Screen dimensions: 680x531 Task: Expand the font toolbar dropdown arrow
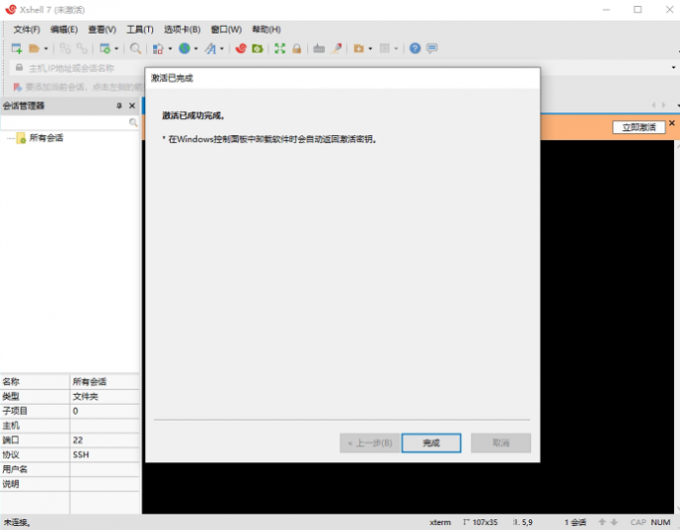[x=223, y=48]
